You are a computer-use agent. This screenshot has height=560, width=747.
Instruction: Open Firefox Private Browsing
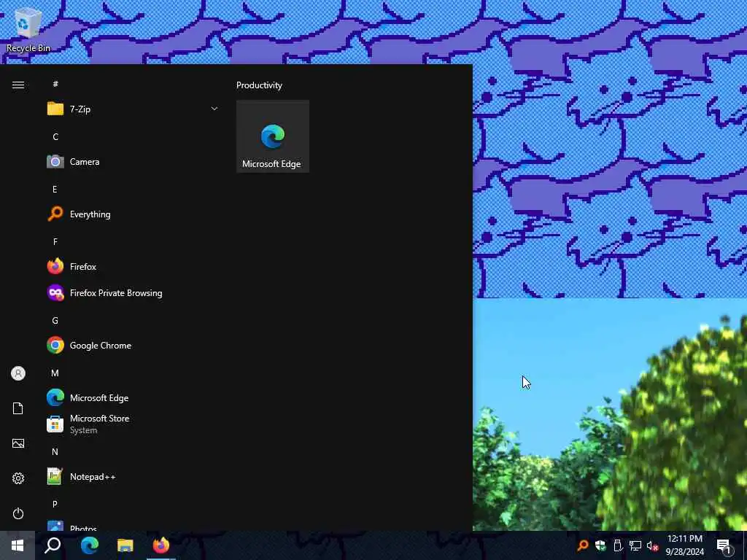pos(133,293)
